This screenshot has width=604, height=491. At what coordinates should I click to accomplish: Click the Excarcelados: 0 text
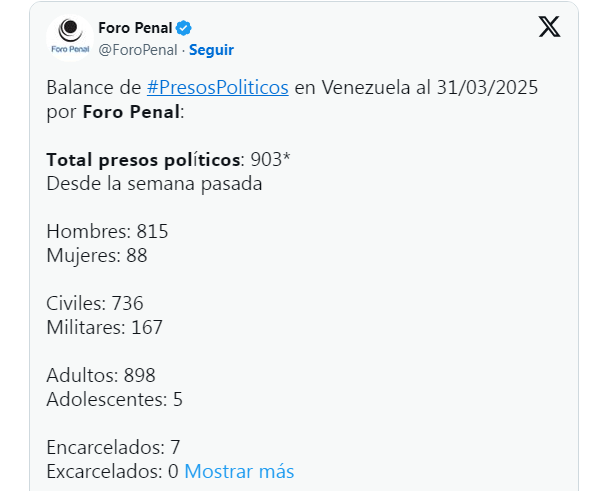112,471
